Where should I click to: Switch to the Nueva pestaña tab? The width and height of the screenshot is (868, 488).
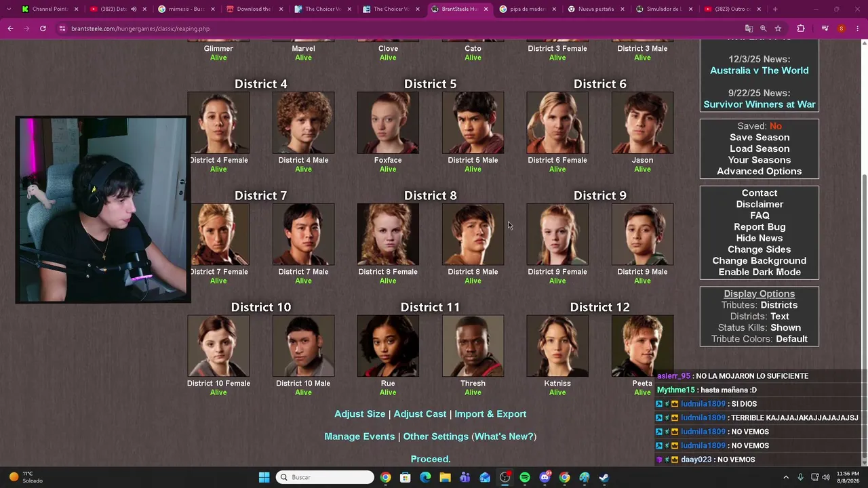pos(597,9)
